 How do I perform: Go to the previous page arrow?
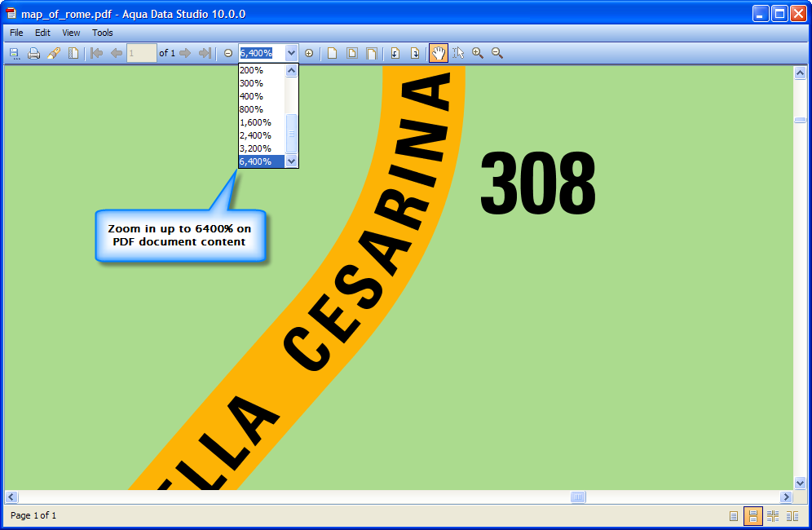(117, 53)
